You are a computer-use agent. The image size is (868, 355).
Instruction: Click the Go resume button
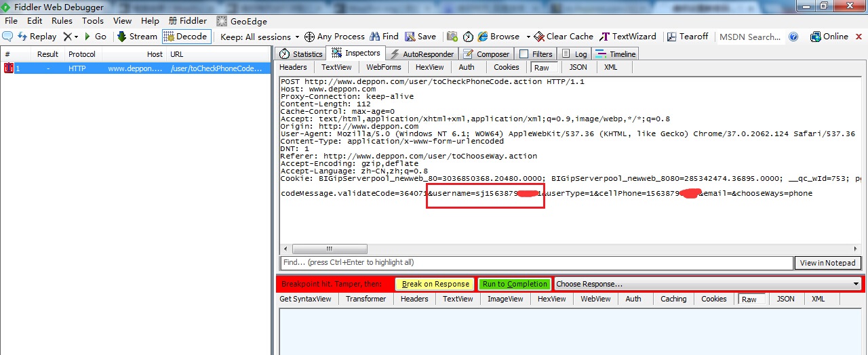(x=95, y=37)
